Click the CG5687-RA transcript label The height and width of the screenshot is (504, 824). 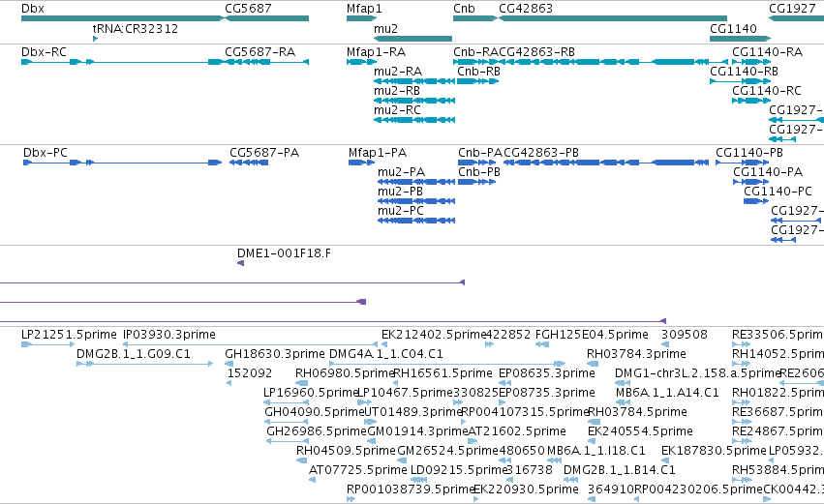coord(260,52)
